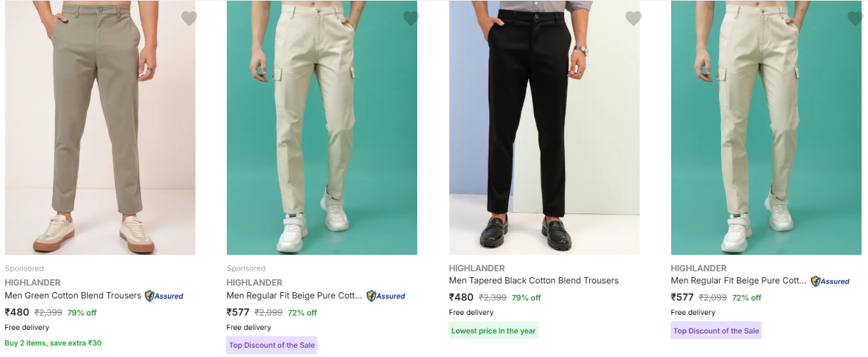This screenshot has height=357, width=868.
Task: Open the non-sponsored beige cargo trousers image
Action: pos(766,129)
